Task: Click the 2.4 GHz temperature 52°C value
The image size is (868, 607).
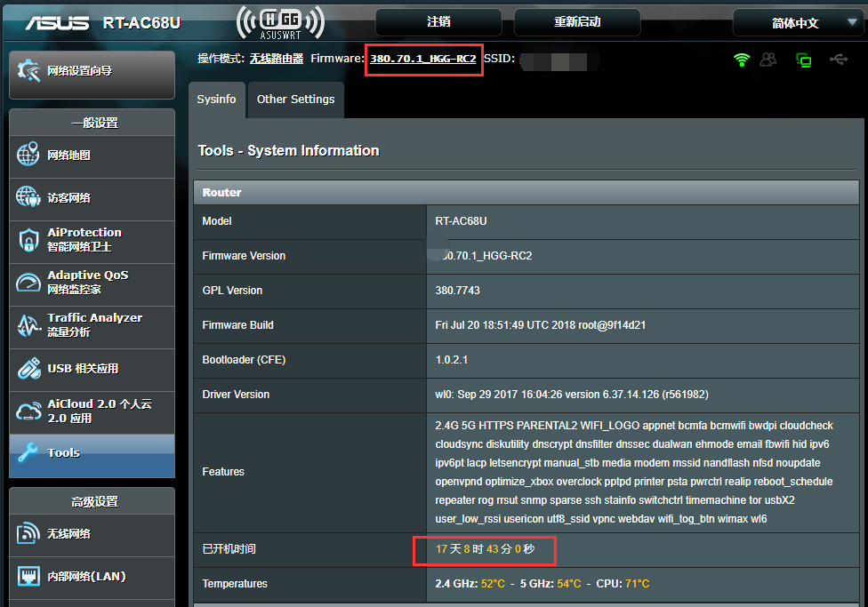Action: tap(493, 584)
